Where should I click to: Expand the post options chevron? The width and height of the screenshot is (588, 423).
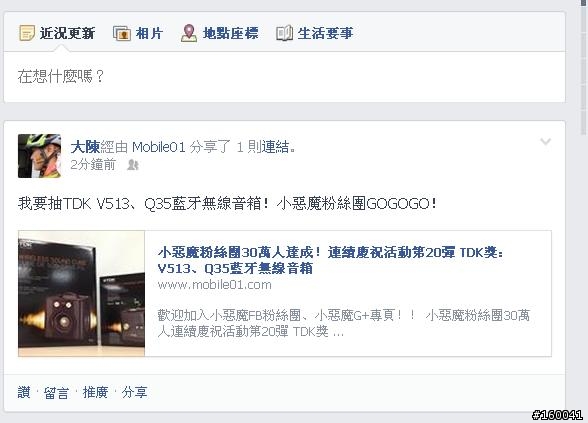coord(545,141)
